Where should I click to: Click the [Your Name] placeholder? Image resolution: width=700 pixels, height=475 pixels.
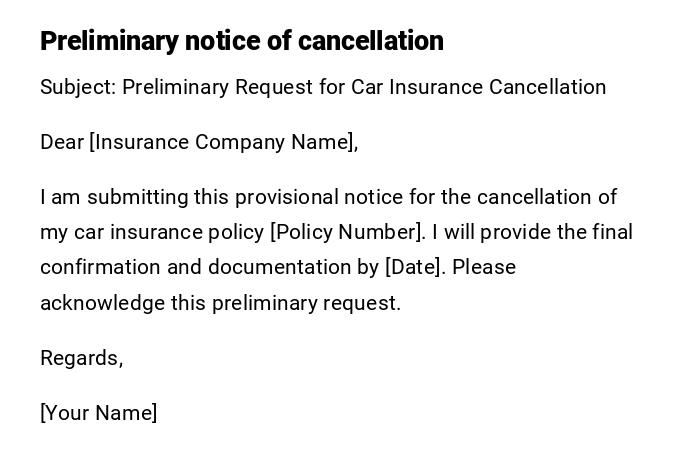[99, 413]
